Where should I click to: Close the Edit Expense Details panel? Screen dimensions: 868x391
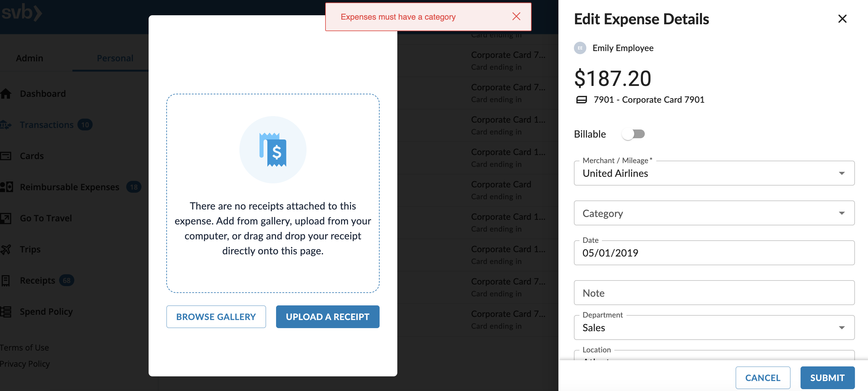[842, 19]
